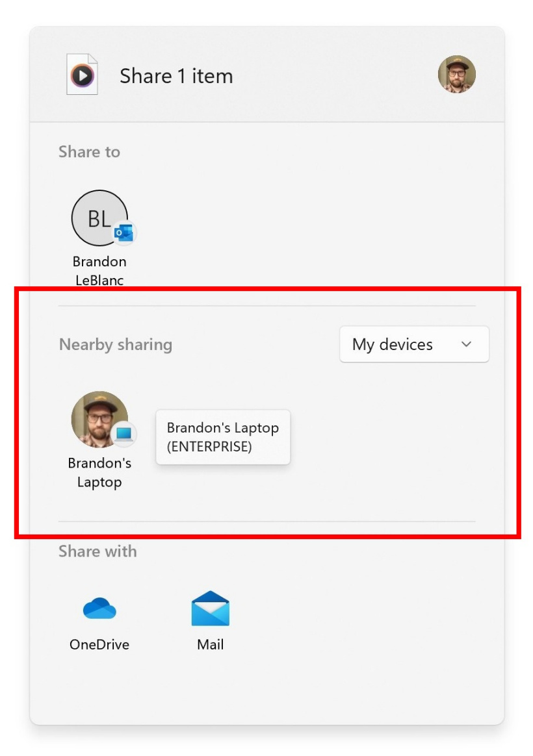533x756 pixels.
Task: Click the Mail label text
Action: pyautogui.click(x=209, y=644)
